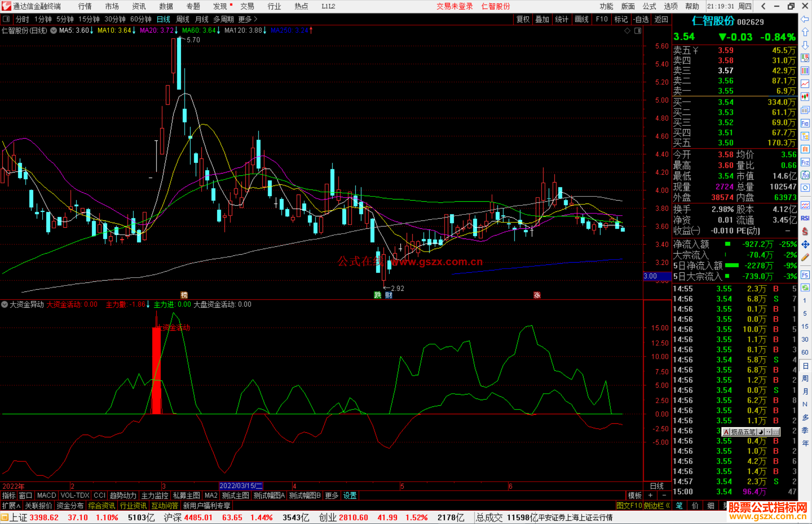Viewport: 812px width, 524px height.
Task: Switch to the 60分钟 period
Action: (141, 19)
